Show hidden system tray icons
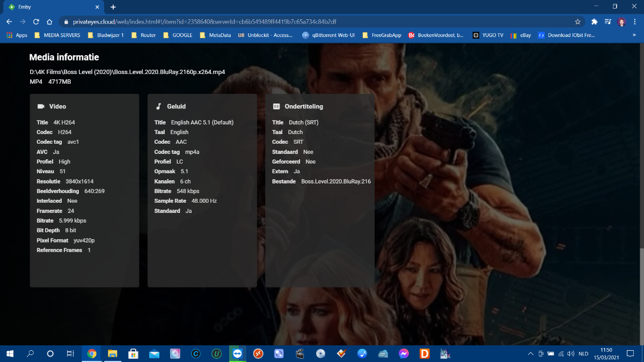 click(531, 353)
